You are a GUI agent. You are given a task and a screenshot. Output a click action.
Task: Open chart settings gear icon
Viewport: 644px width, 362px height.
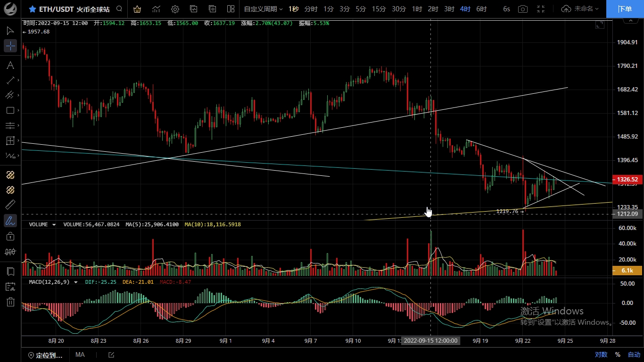(175, 9)
